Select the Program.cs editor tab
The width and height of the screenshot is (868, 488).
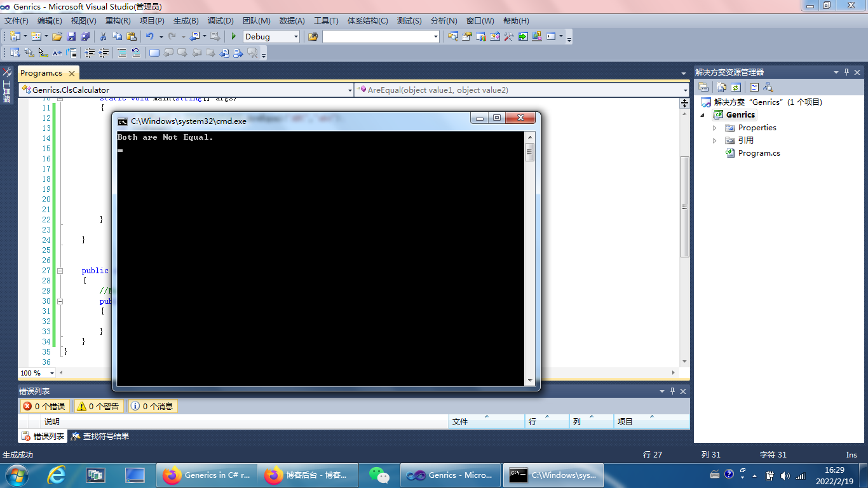[41, 73]
